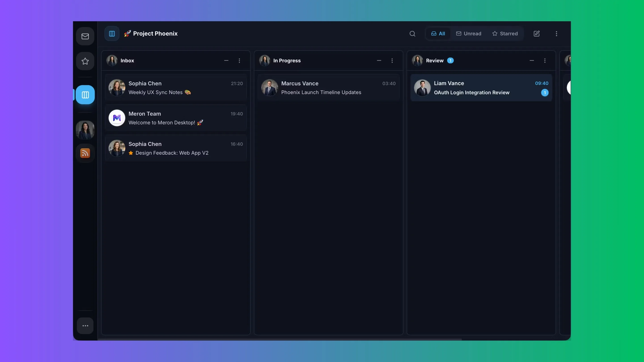Open the starred sidebar icon
Image resolution: width=644 pixels, height=362 pixels.
pyautogui.click(x=85, y=61)
